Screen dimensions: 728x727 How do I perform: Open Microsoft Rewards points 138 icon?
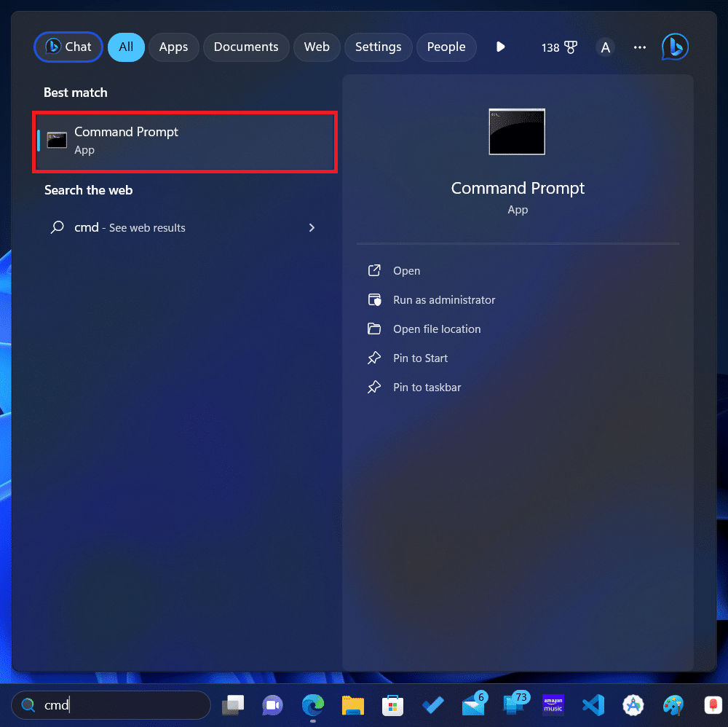click(559, 47)
